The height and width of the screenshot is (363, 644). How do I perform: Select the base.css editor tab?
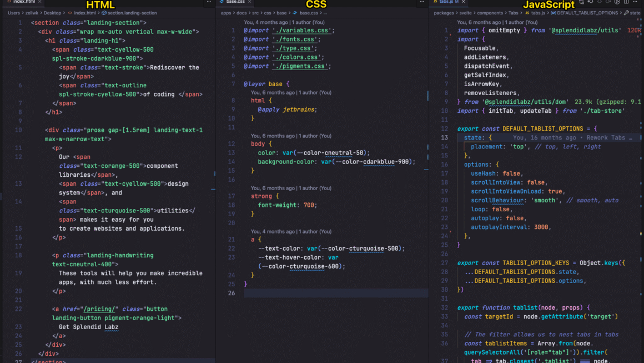(235, 2)
